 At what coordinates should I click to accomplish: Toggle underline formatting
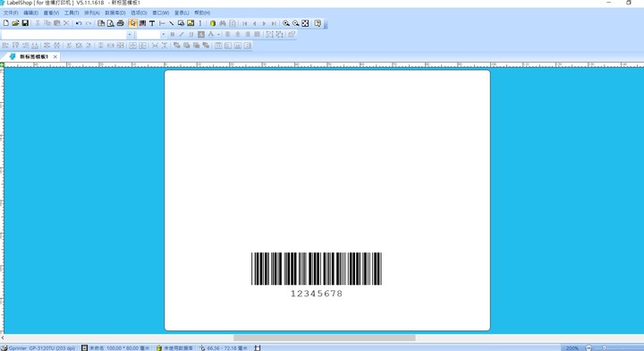coord(191,35)
